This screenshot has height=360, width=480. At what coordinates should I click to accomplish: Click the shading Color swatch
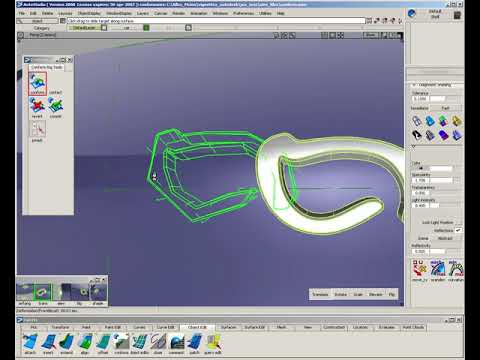pos(420,168)
